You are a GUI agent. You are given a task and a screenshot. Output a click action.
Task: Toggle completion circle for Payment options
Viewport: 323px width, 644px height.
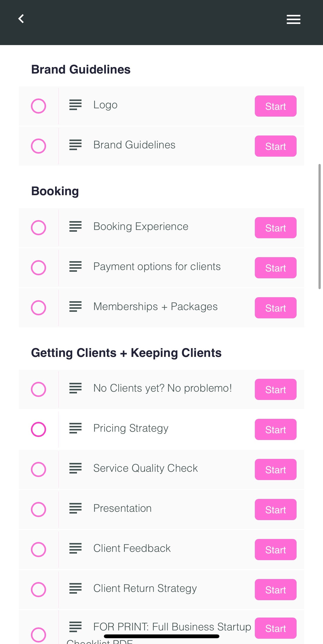38,268
